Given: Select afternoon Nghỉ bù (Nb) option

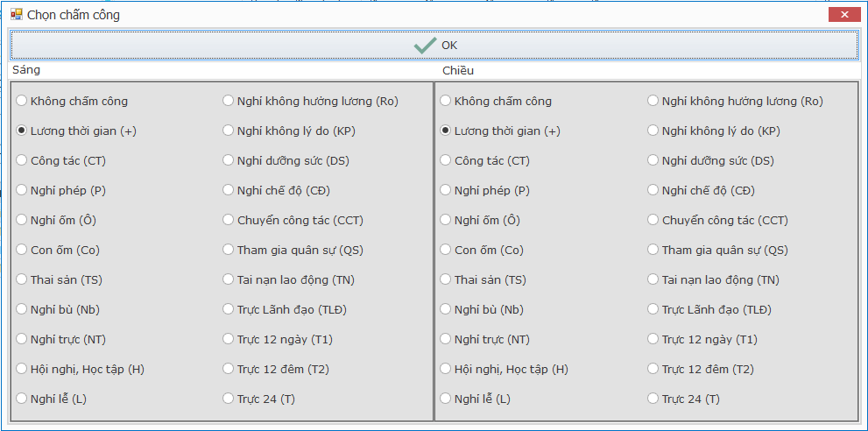Looking at the screenshot, I should tap(482, 309).
